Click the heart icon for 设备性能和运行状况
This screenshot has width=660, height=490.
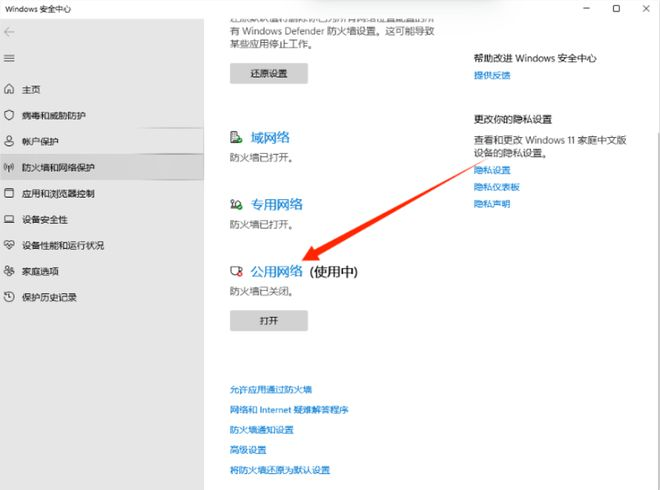(x=9, y=245)
